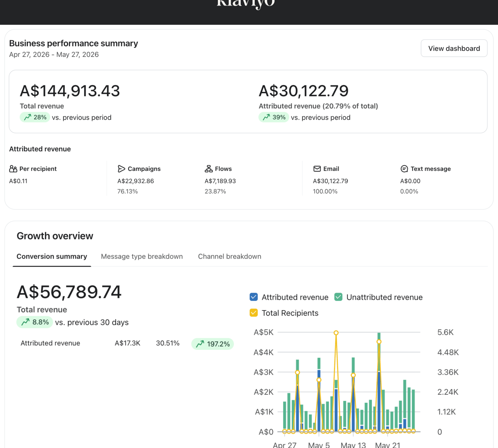Click the A$17.3K attributed revenue row value
The width and height of the screenshot is (498, 448).
(127, 343)
